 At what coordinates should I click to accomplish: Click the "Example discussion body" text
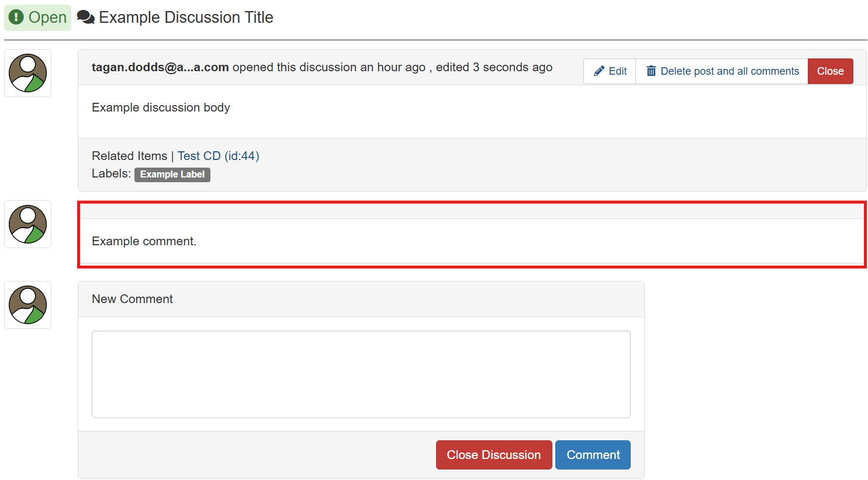pos(161,107)
